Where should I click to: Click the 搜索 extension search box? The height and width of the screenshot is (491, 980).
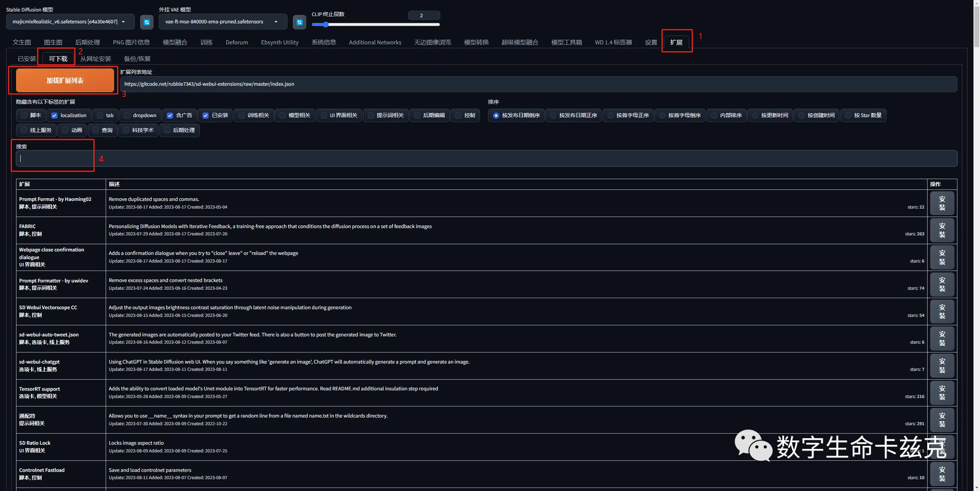pos(487,158)
